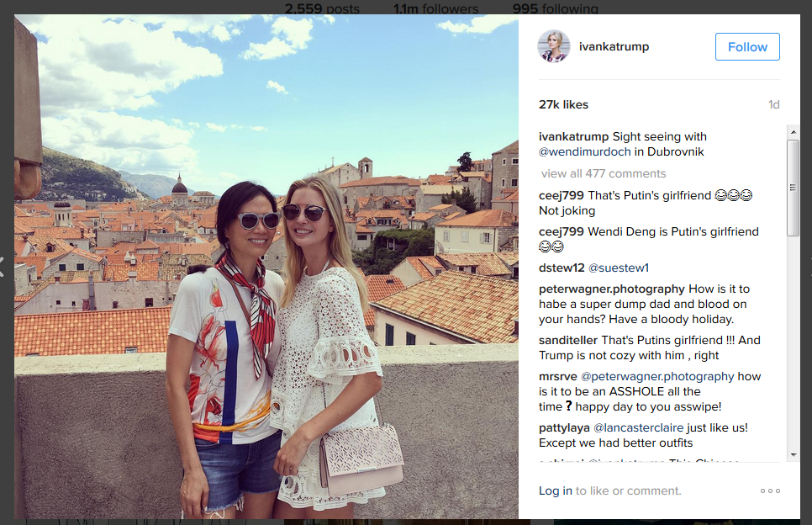Click the comments scrollbar up arrow
812x525 pixels.
[x=794, y=132]
